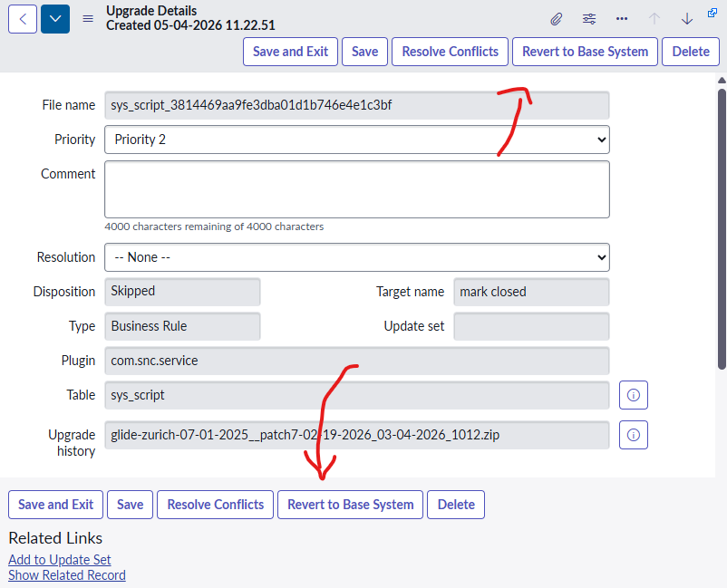
Task: Go to next record with down arrow
Action: point(687,18)
